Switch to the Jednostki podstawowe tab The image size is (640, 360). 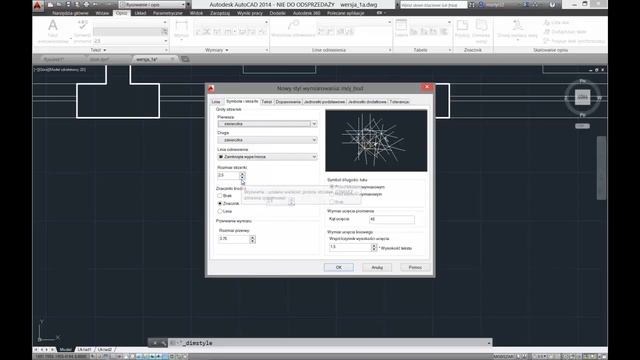click(x=324, y=102)
